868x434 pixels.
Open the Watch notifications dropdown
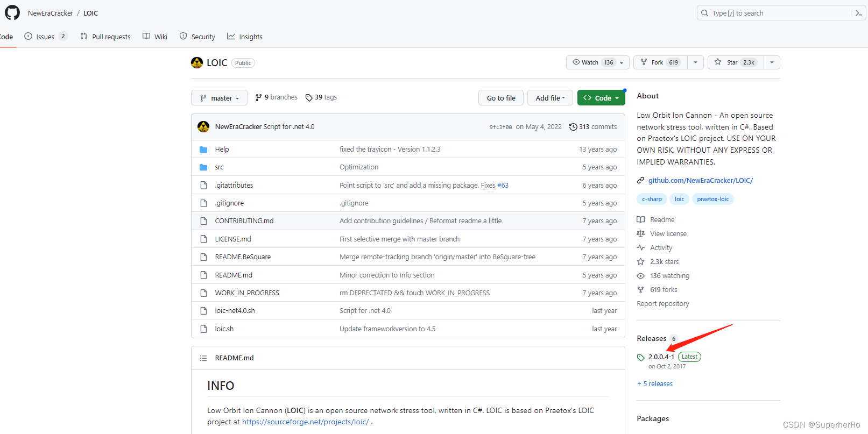click(x=597, y=62)
